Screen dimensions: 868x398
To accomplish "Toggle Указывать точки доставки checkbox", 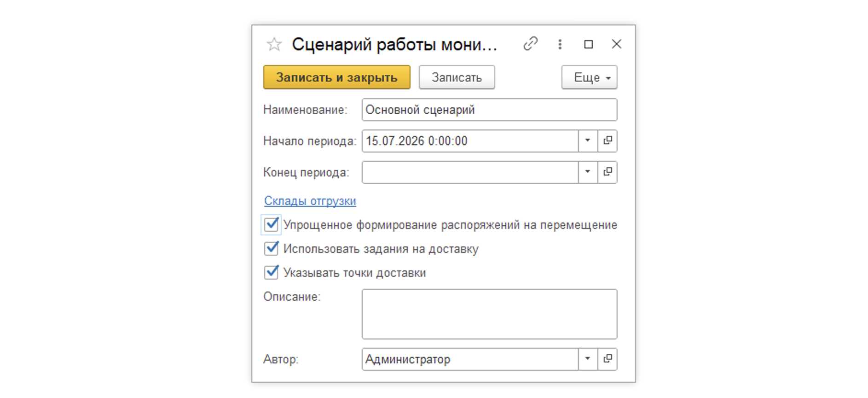I will (271, 272).
